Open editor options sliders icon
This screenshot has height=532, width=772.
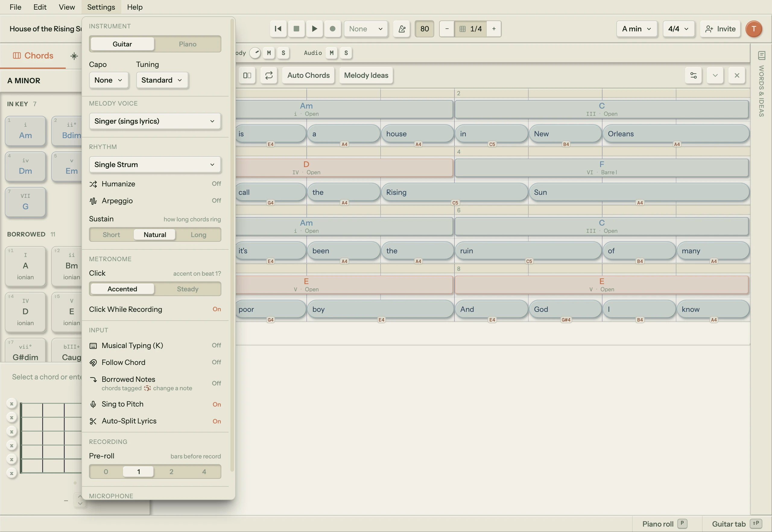pos(693,75)
